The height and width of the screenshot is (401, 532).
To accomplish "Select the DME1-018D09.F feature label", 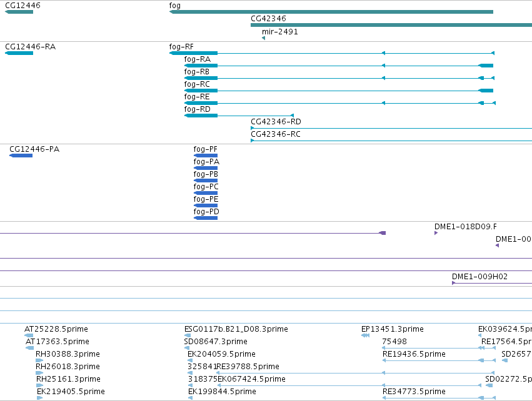I will [466, 227].
